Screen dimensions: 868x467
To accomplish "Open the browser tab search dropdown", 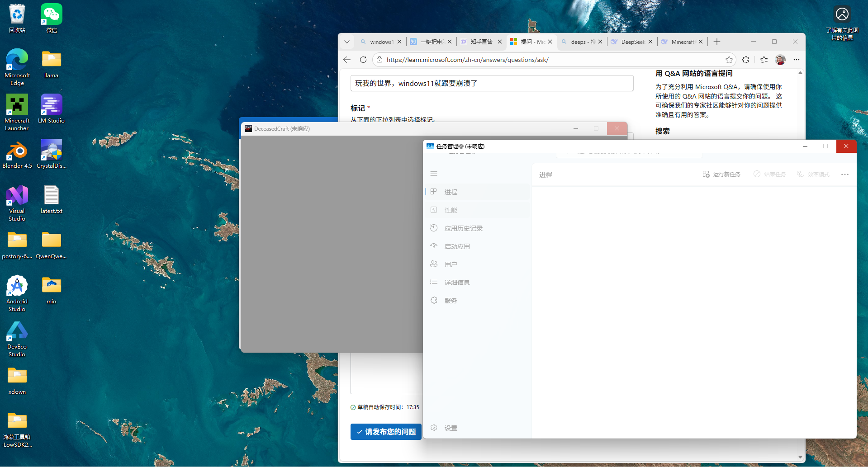I will coord(346,42).
